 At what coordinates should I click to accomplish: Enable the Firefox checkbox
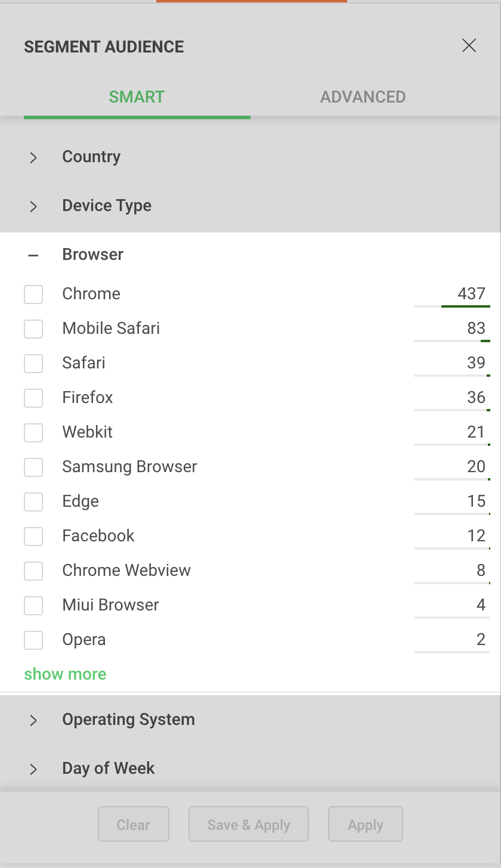(33, 398)
